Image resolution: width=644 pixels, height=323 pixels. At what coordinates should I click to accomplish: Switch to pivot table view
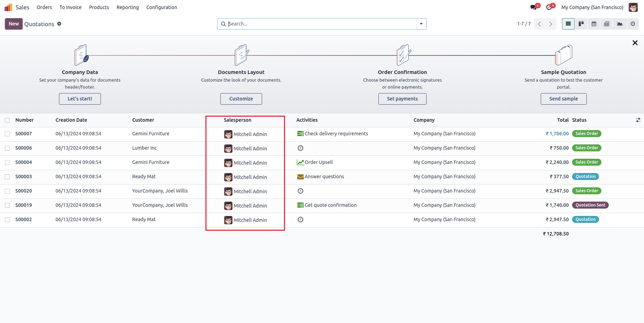607,24
